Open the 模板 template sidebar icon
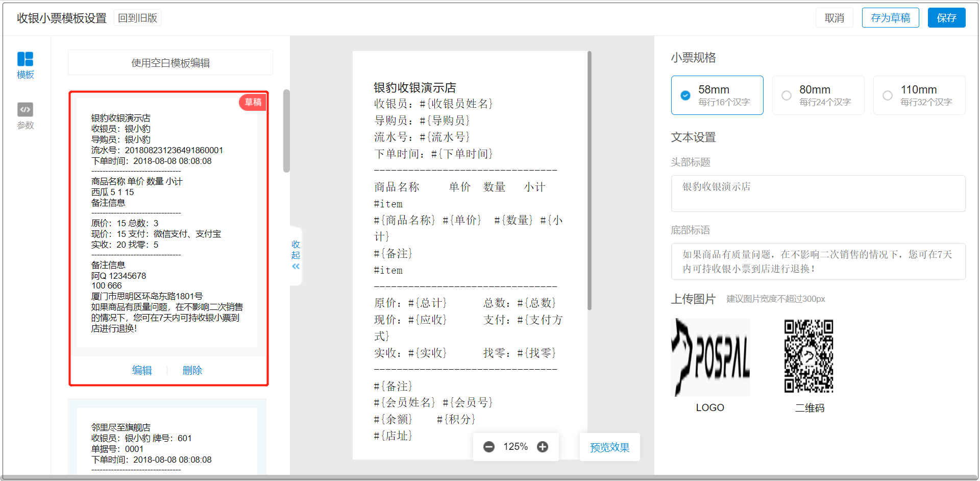The image size is (980, 481). pos(25,59)
